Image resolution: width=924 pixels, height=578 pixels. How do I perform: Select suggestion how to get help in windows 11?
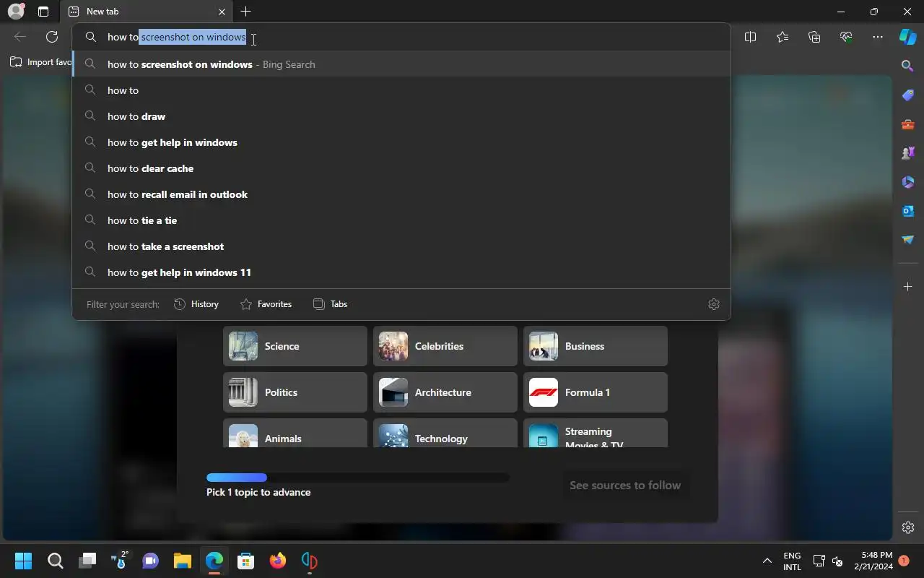(x=401, y=272)
